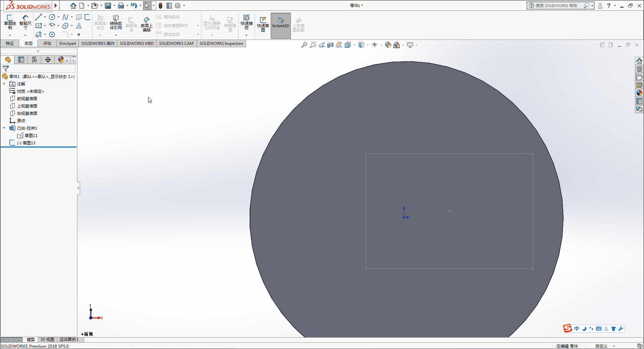Open Options gear settings
Image resolution: width=644 pixels, height=349 pixels.
coord(178,6)
